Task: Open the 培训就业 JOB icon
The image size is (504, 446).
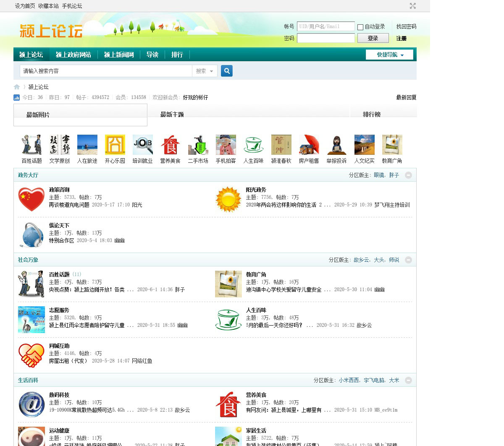Action: tap(142, 145)
